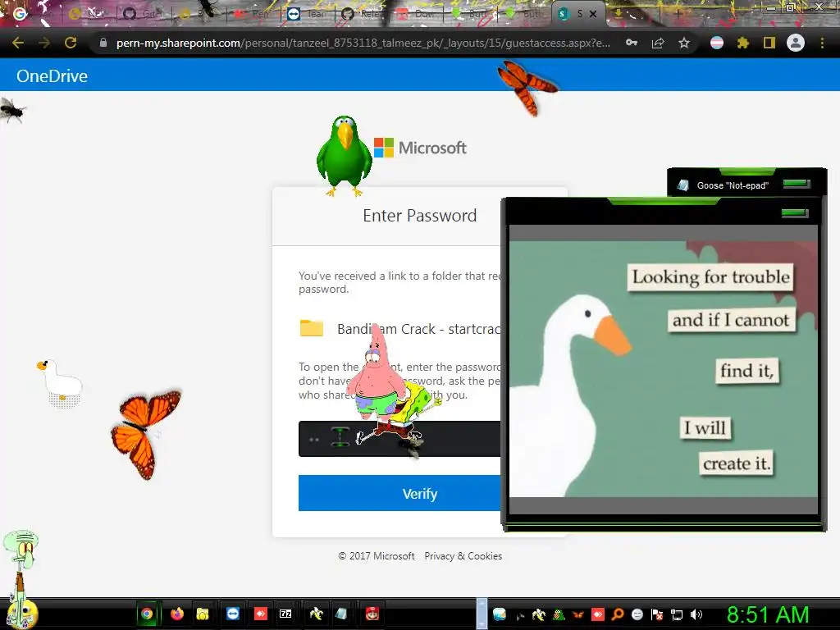Select the URL in the address bar
The image size is (840, 630).
(363, 43)
